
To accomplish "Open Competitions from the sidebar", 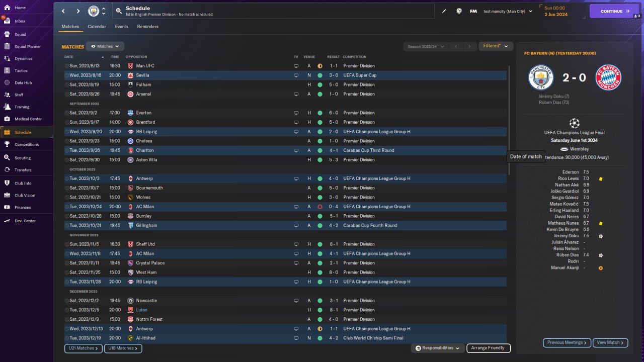I will (x=27, y=144).
